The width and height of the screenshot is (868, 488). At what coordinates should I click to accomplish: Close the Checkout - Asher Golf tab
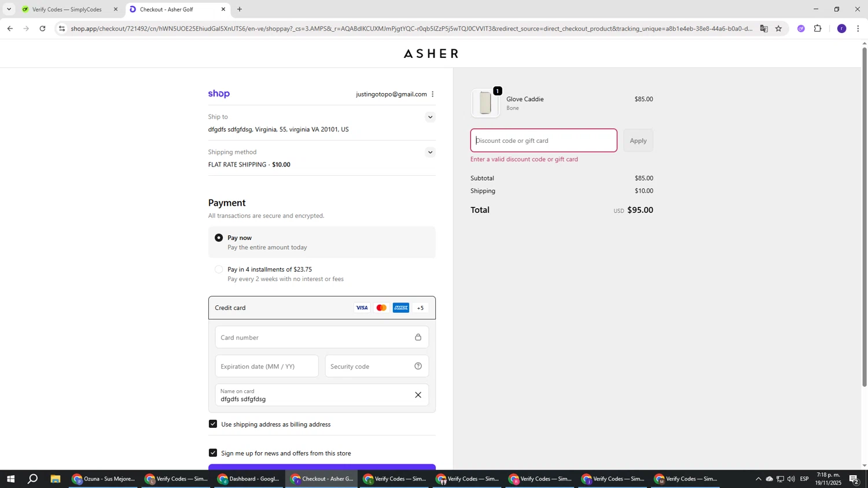pos(223,9)
